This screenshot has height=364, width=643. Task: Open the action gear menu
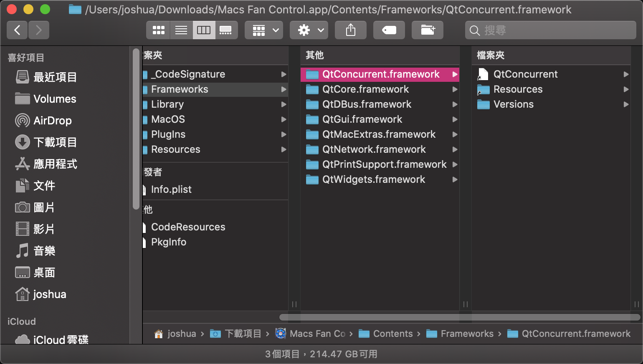pos(309,30)
